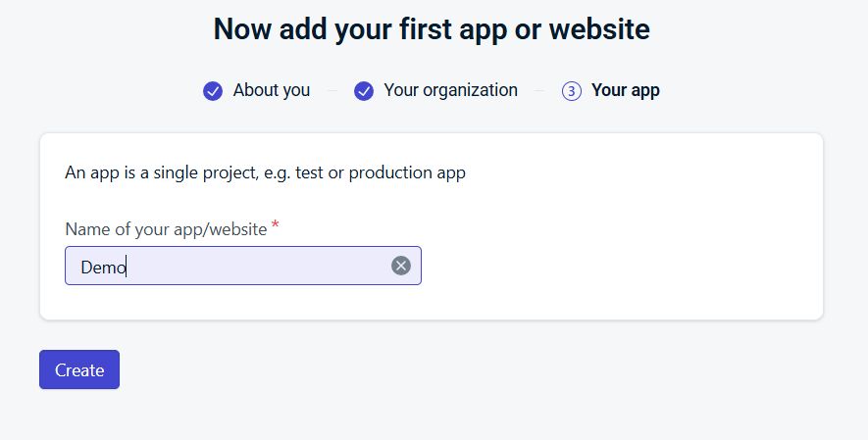This screenshot has height=440, width=868.
Task: Click the Now add your first app heading
Action: point(432,29)
